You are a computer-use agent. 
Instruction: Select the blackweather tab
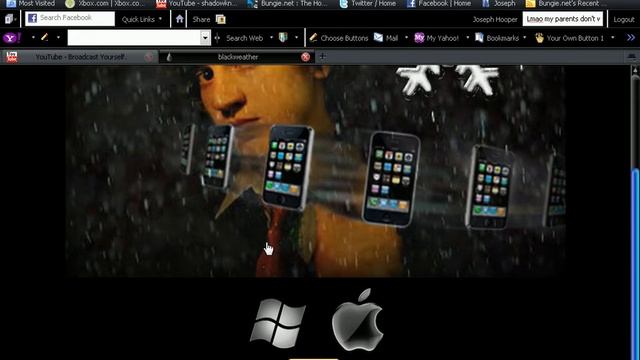(x=237, y=57)
